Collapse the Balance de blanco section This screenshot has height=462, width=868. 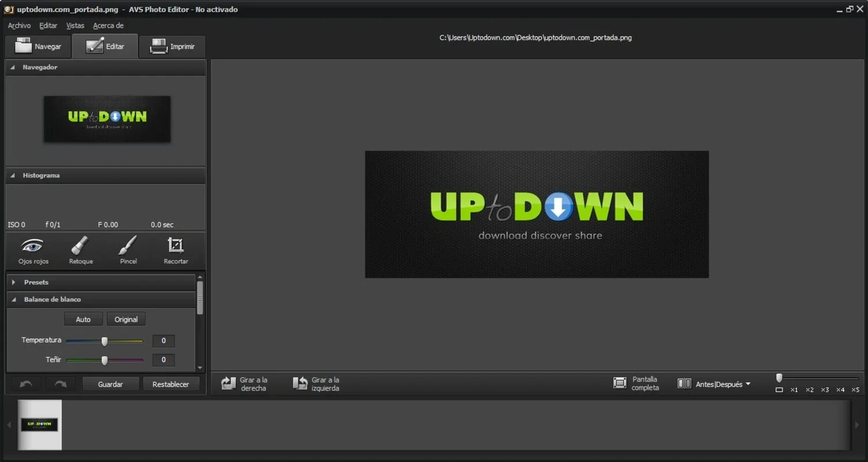point(14,300)
